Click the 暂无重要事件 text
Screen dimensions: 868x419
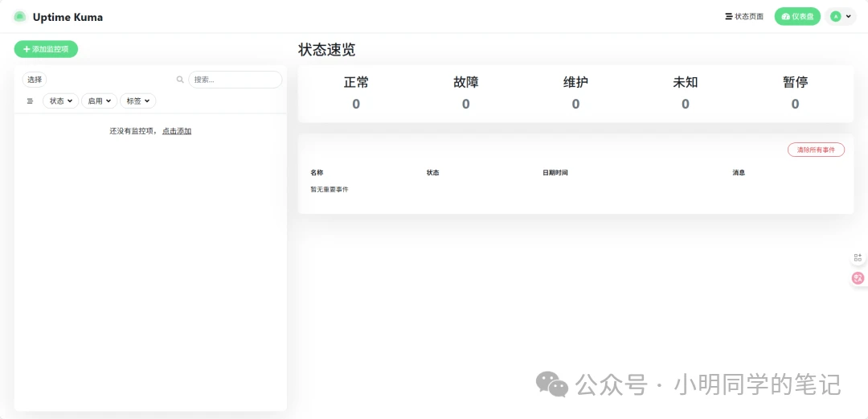(x=330, y=190)
